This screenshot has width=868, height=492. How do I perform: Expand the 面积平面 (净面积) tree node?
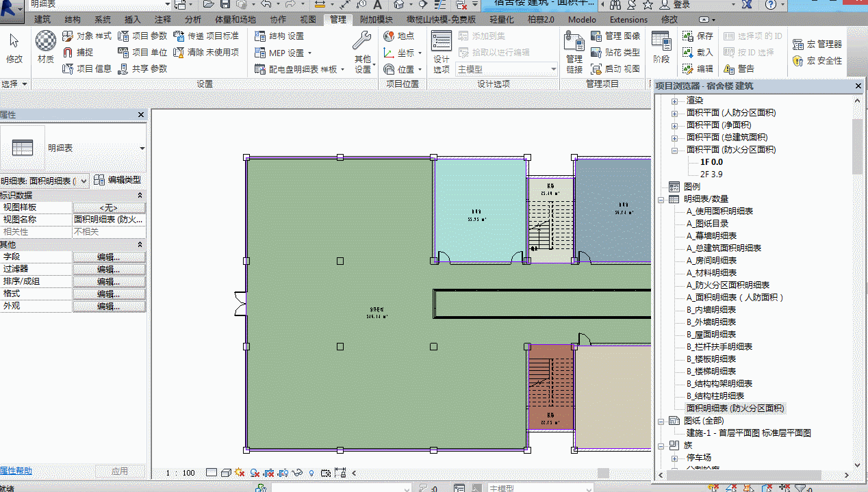click(674, 125)
